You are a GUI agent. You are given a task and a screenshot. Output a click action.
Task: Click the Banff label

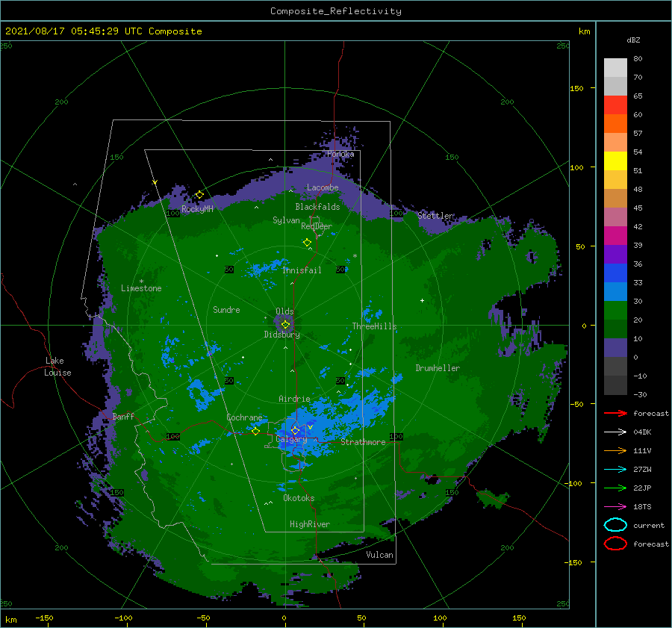(123, 416)
